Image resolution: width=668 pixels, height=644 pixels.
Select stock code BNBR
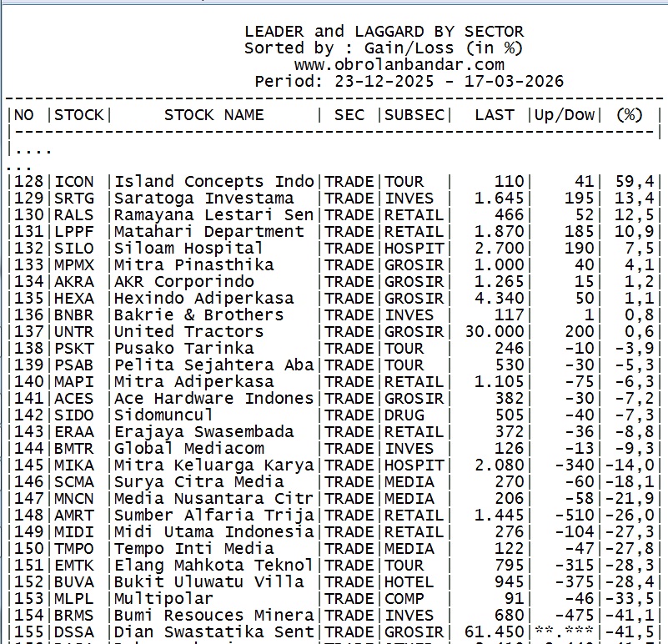[x=73, y=315]
